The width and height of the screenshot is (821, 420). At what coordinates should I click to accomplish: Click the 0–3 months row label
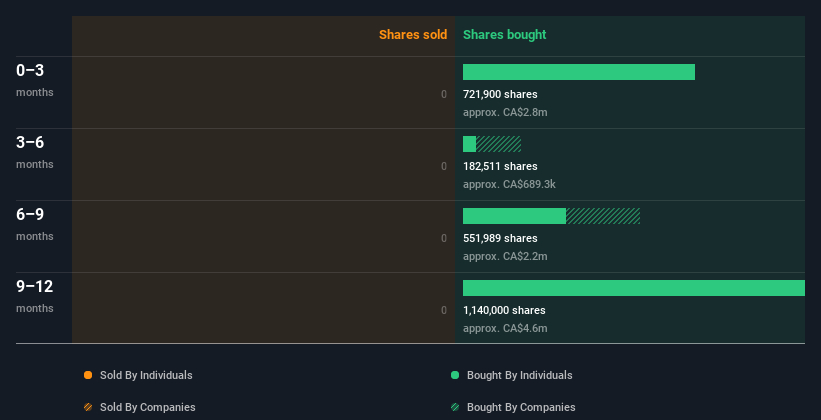[x=35, y=80]
